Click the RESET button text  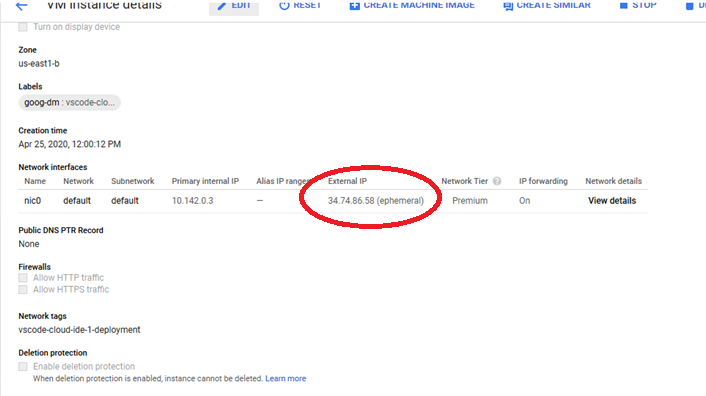pos(308,5)
